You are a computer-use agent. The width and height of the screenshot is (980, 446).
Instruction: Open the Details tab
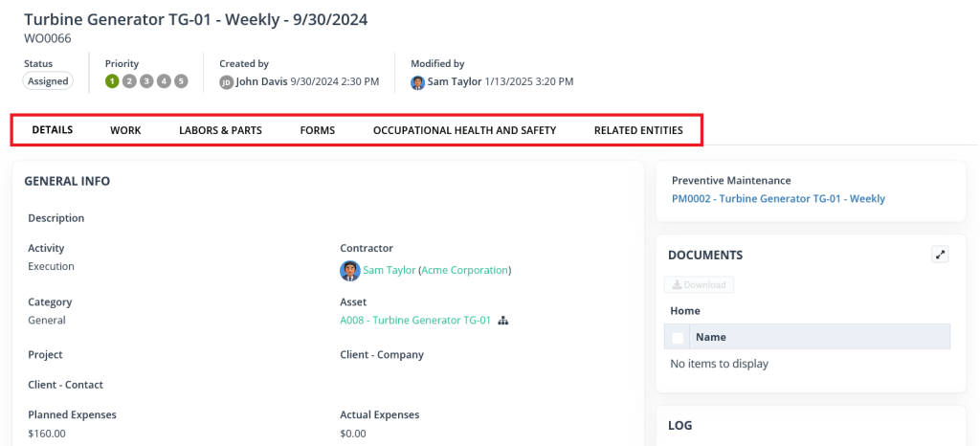53,130
